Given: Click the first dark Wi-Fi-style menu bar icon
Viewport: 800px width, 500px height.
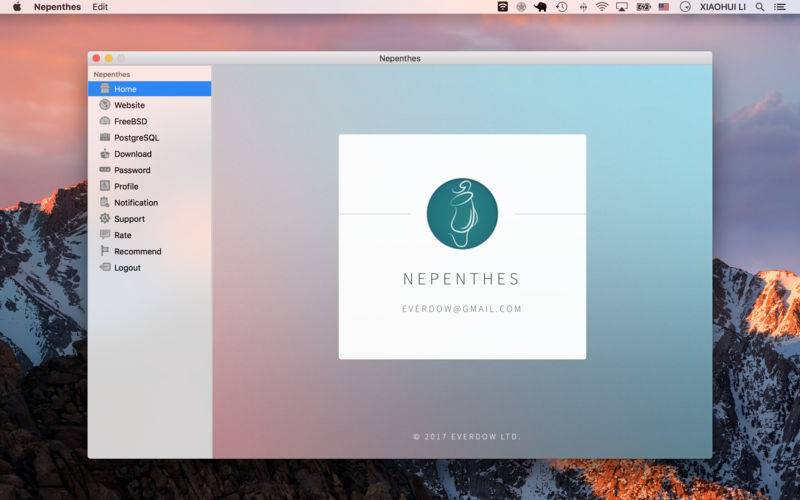Looking at the screenshot, I should coord(503,7).
